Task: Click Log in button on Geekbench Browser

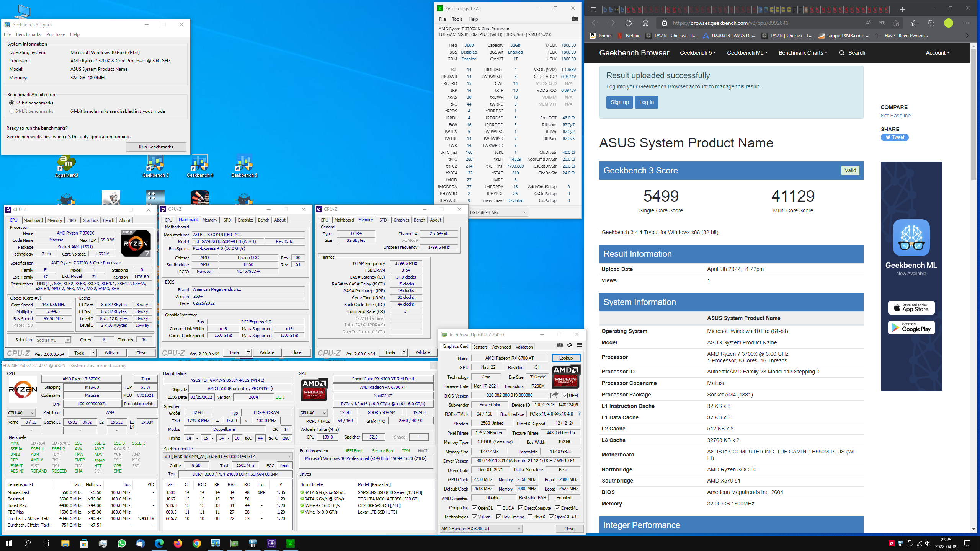Action: tap(646, 102)
